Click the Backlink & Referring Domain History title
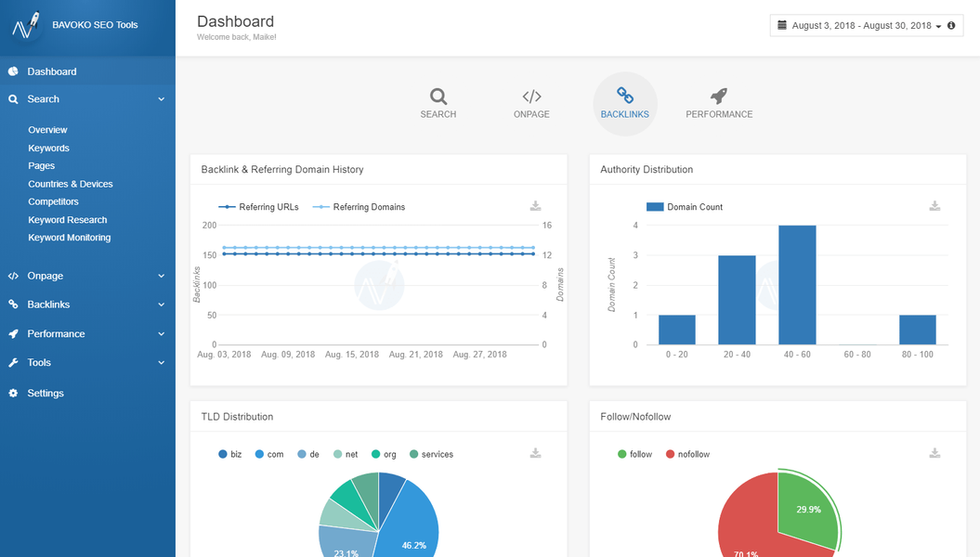The height and width of the screenshot is (557, 980). [282, 169]
